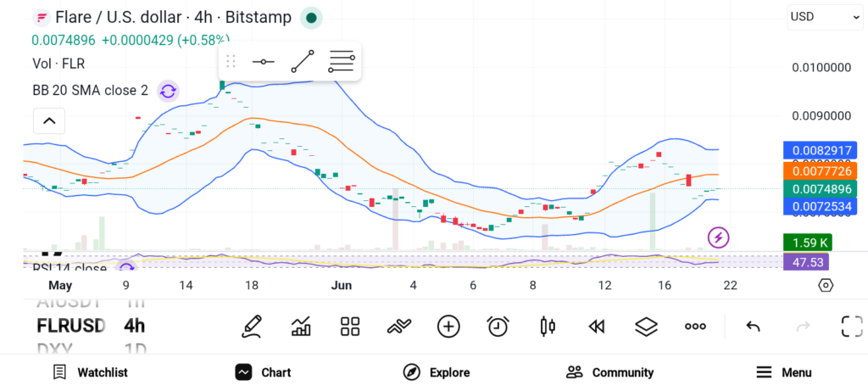Open the USD currency dropdown
The height and width of the screenshot is (391, 868).
[824, 17]
